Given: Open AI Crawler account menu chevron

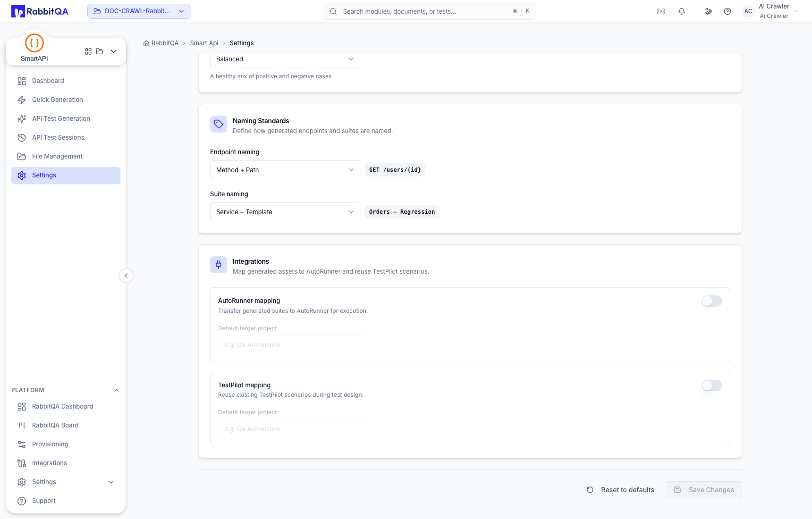Looking at the screenshot, I should coord(796,11).
